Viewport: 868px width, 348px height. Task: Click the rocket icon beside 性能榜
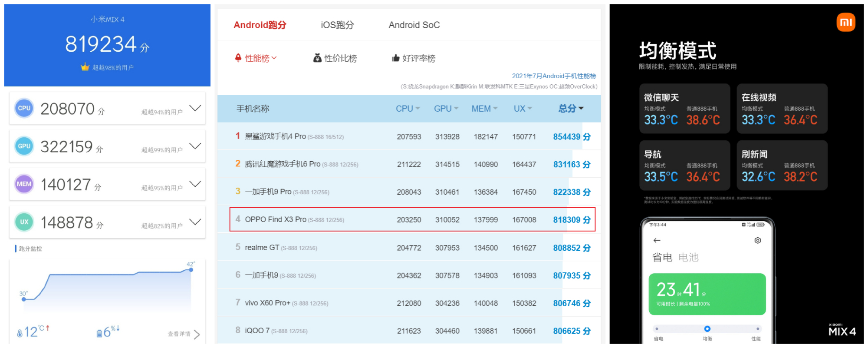(238, 58)
